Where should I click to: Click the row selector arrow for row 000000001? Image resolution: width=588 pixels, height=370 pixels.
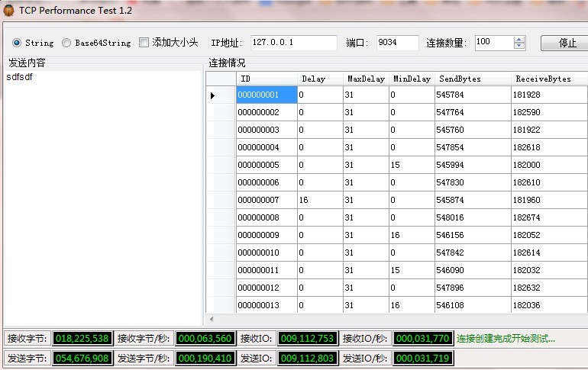tap(212, 95)
